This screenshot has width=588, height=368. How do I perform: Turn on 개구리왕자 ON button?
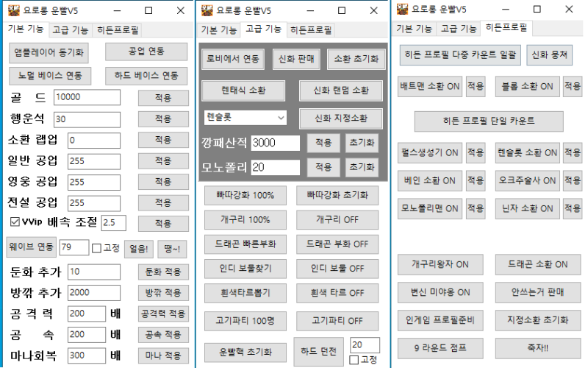pyautogui.click(x=440, y=263)
